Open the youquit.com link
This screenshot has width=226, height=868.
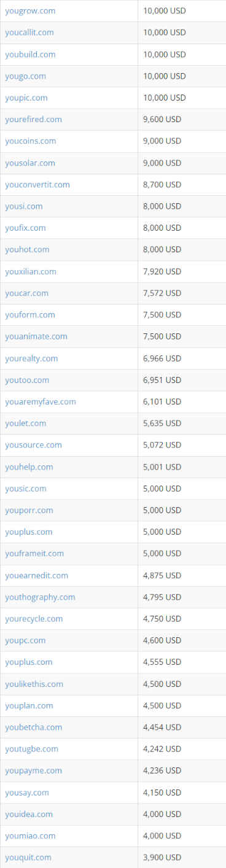pos(28,857)
